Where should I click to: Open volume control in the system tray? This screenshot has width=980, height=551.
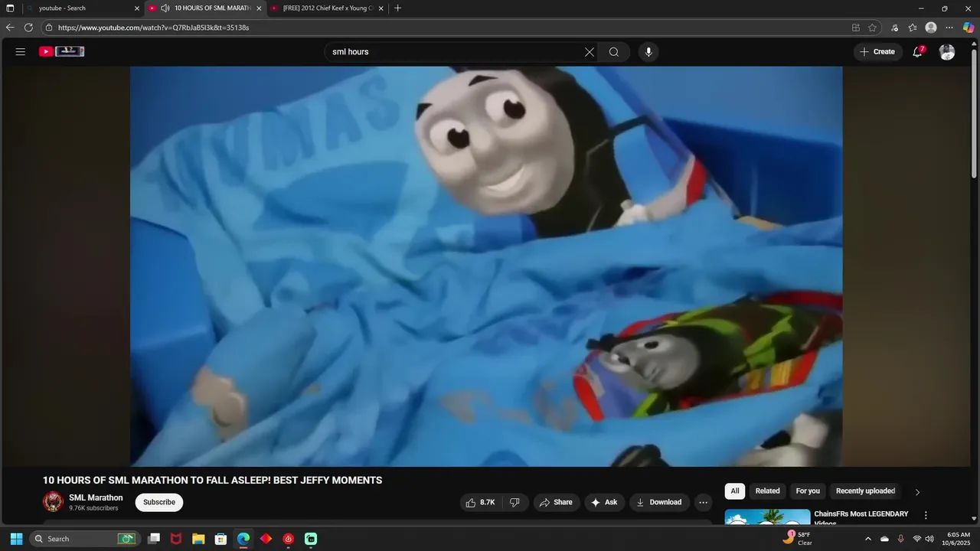(x=929, y=539)
